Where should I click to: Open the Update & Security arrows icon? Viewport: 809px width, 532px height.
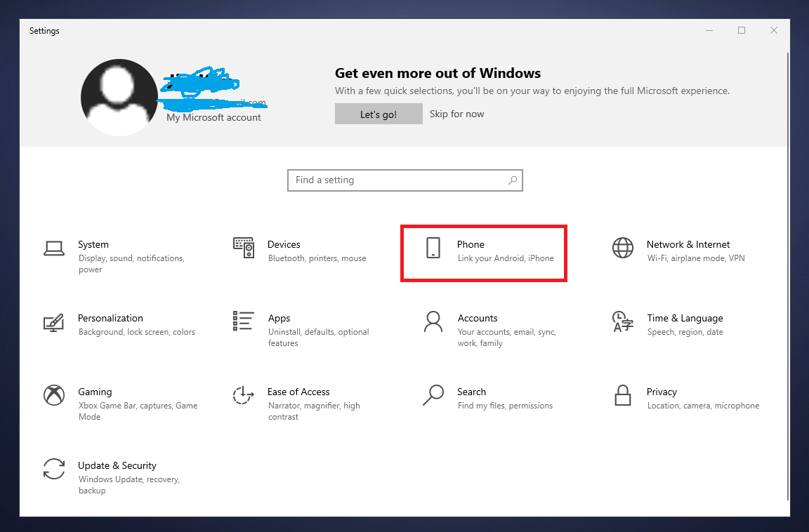(54, 469)
